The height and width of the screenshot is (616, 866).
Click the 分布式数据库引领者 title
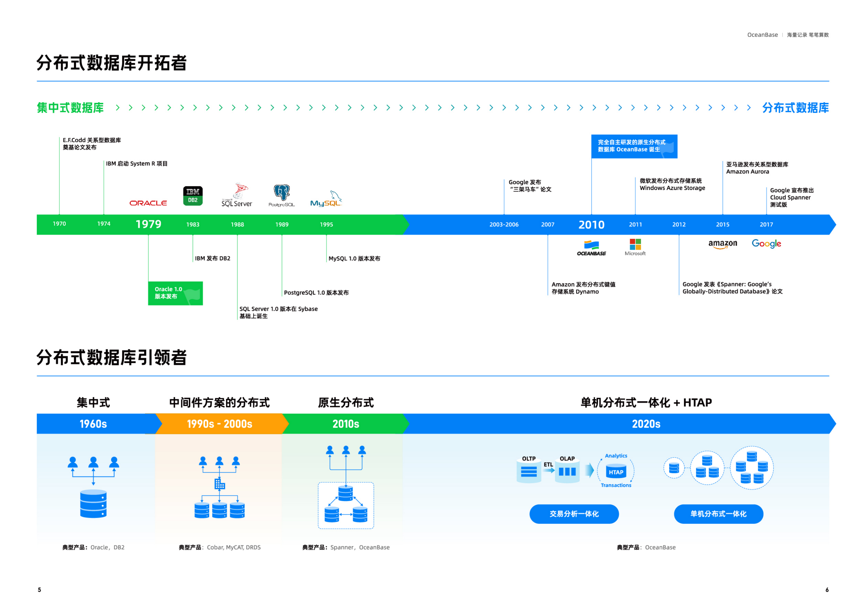point(111,357)
